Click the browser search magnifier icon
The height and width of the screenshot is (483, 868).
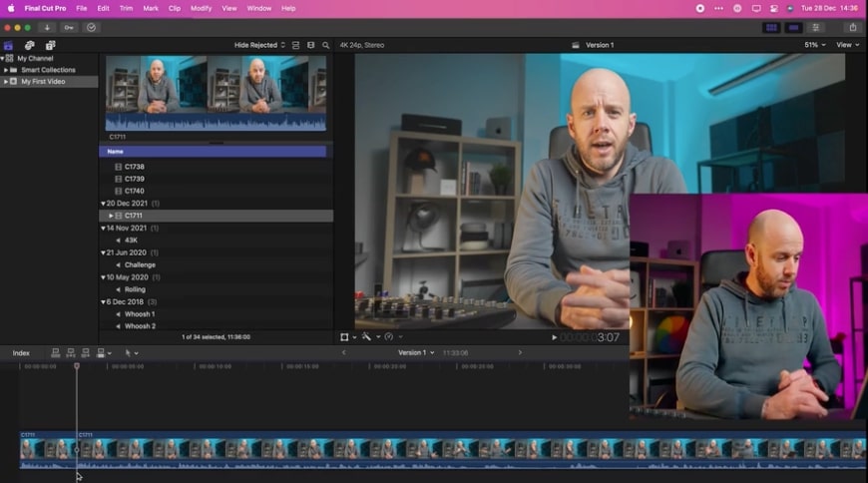coord(325,45)
